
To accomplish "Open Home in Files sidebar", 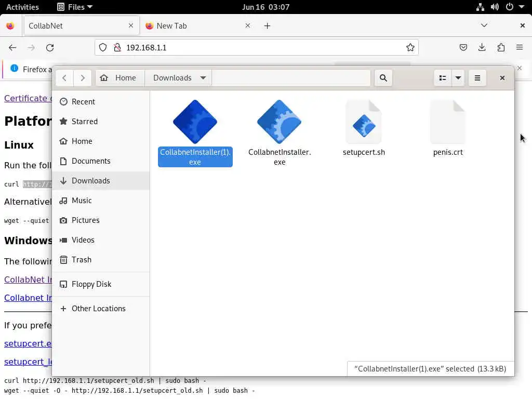I will click(x=101, y=141).
